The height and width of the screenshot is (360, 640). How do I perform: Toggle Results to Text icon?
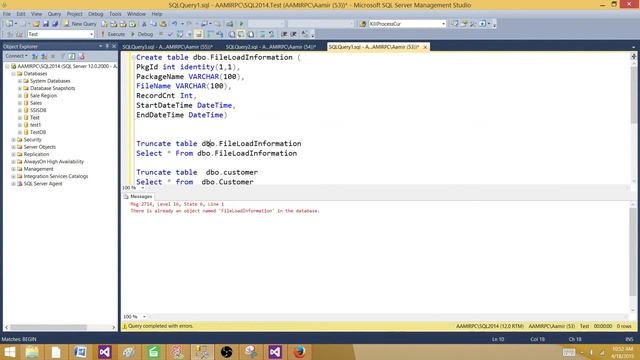click(x=232, y=34)
